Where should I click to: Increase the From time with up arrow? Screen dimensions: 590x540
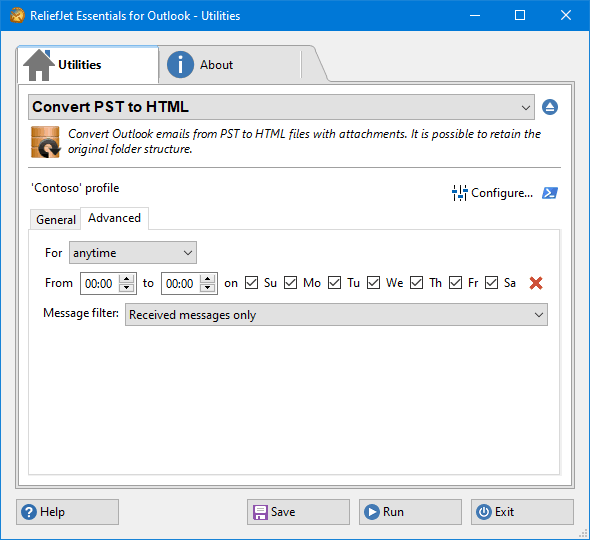click(x=127, y=279)
